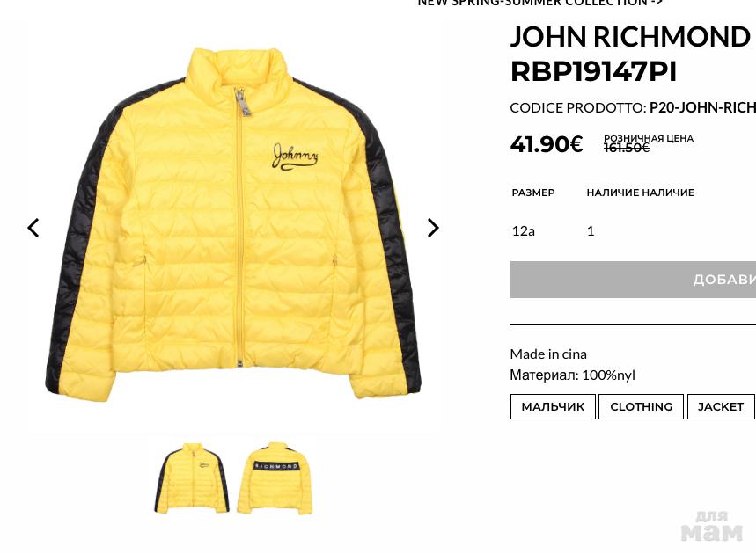
Task: Click the для мам watermark logo
Action: point(712,527)
